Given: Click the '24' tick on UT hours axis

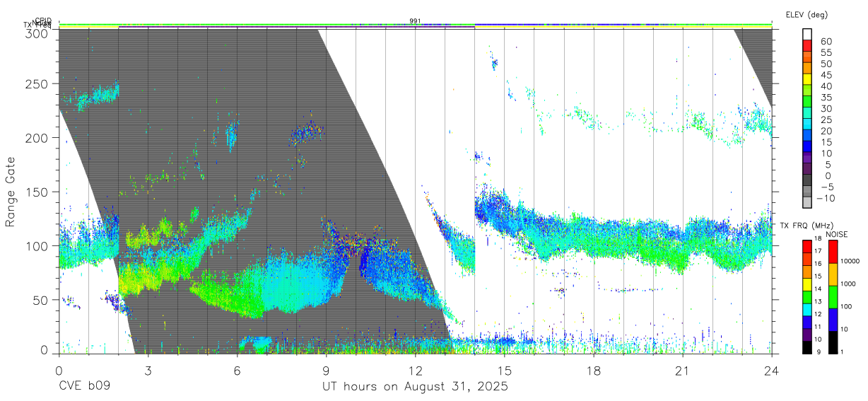Looking at the screenshot, I should [x=771, y=370].
